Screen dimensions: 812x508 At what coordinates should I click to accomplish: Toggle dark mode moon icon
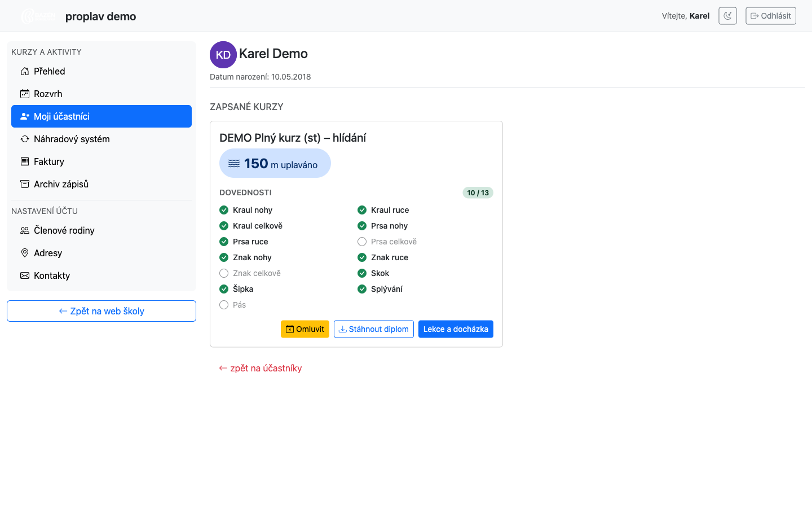click(727, 16)
